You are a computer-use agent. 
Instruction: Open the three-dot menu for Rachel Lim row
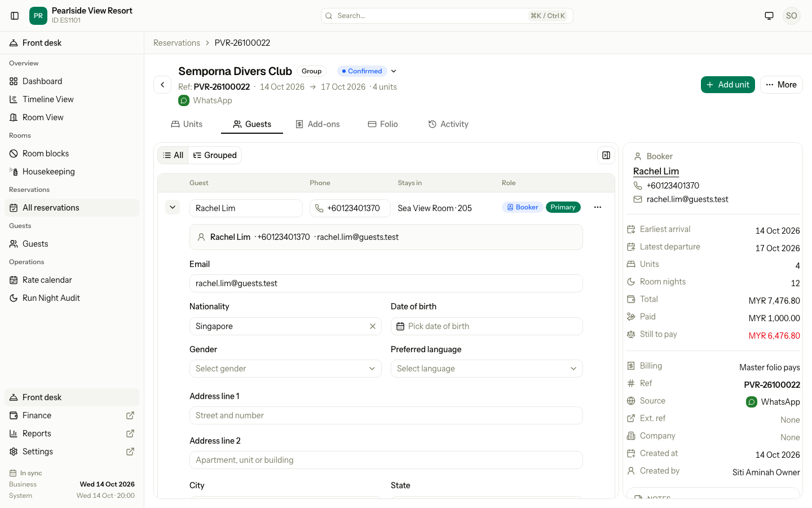click(598, 207)
